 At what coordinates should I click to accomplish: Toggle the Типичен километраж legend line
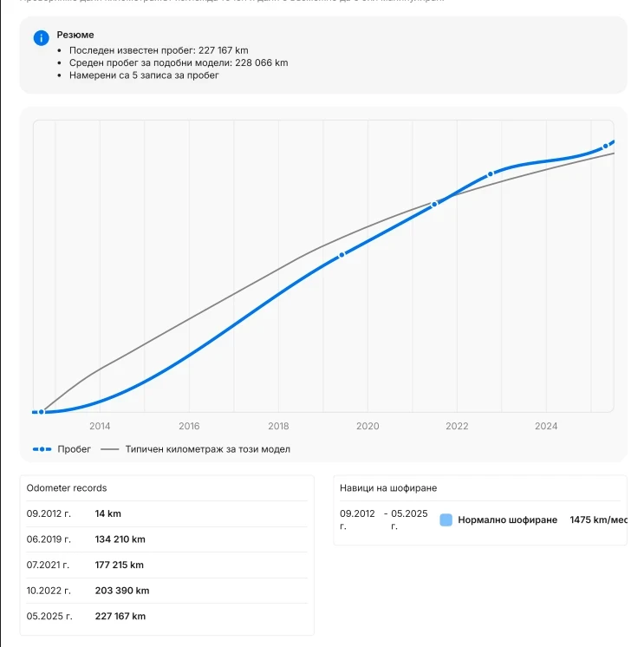[x=110, y=449]
